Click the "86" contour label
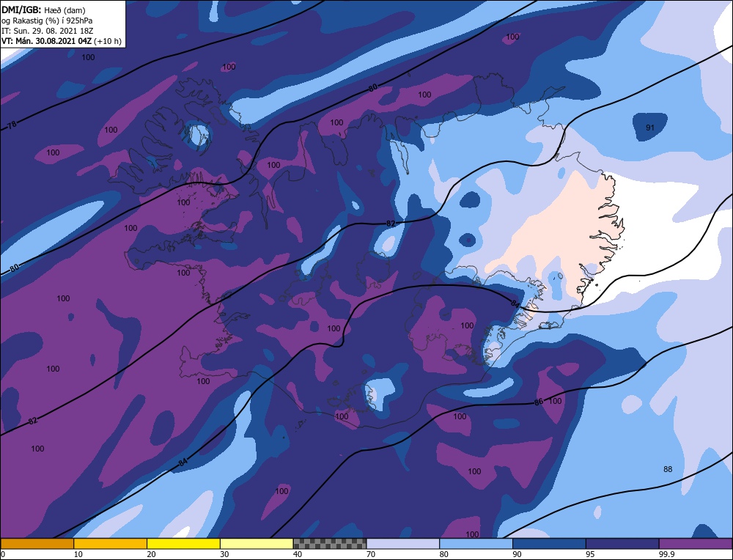Image resolution: width=733 pixels, height=560 pixels. click(x=539, y=402)
